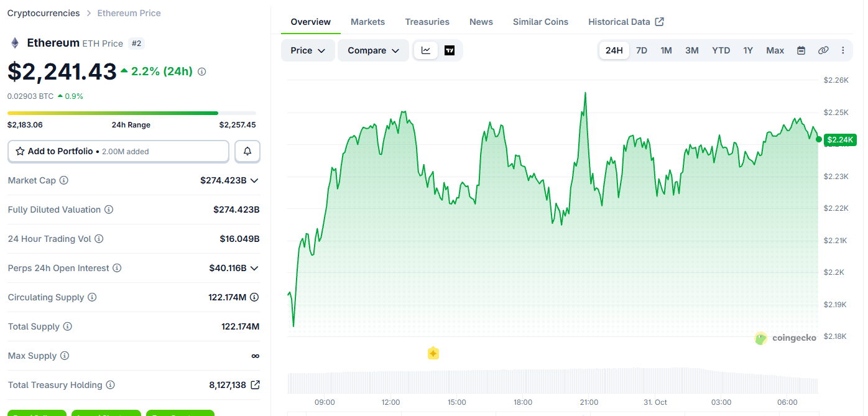Click the $2,183.06 range low value
This screenshot has height=416, width=868.
point(25,125)
